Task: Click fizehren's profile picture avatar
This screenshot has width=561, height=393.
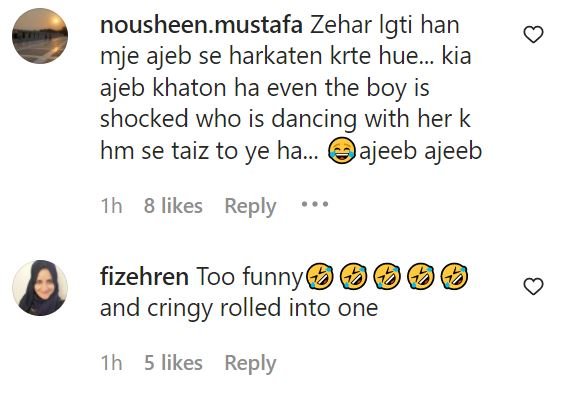Action: point(40,288)
